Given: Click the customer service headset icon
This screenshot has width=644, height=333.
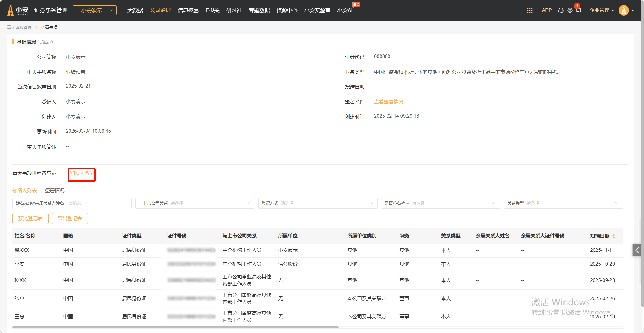Looking at the screenshot, I should (x=561, y=10).
